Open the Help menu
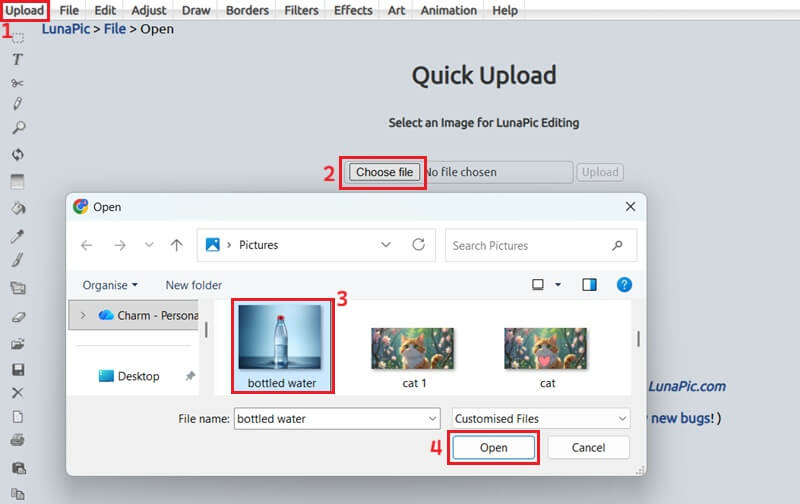This screenshot has height=504, width=800. 505,10
